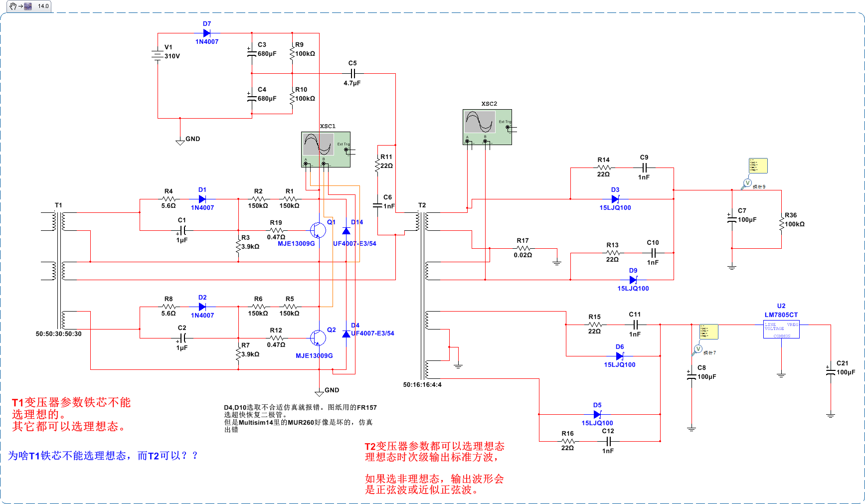Select Schottky diode D9 symbol

tap(633, 280)
